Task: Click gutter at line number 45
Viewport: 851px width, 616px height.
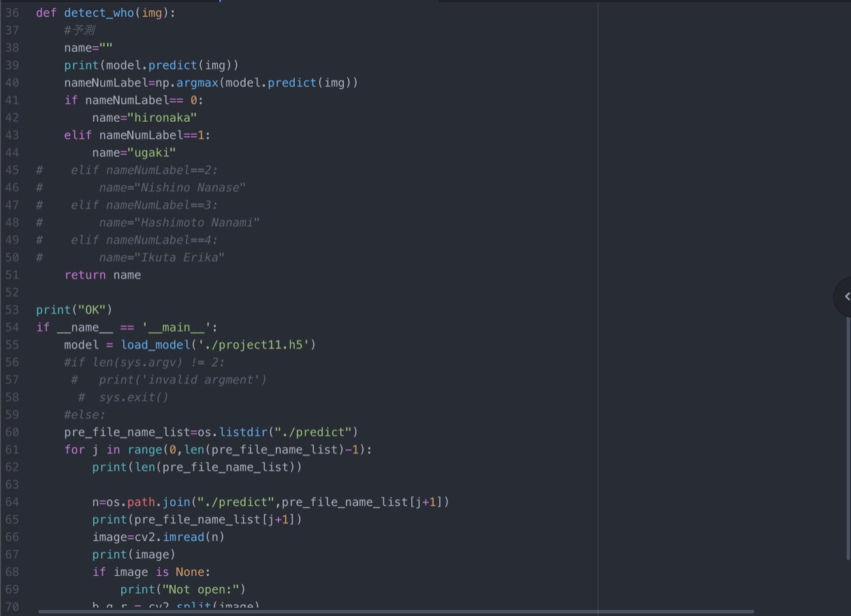Action: (x=12, y=170)
